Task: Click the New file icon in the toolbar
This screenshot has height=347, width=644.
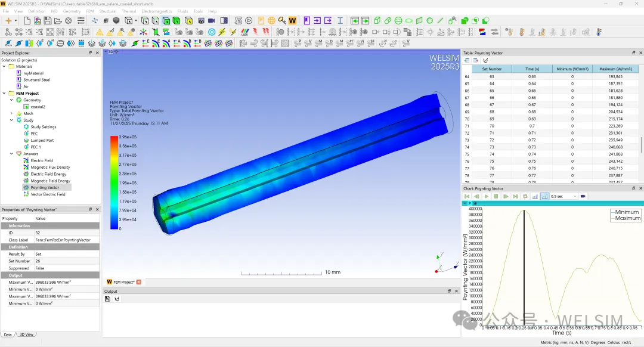Action: 27,20
